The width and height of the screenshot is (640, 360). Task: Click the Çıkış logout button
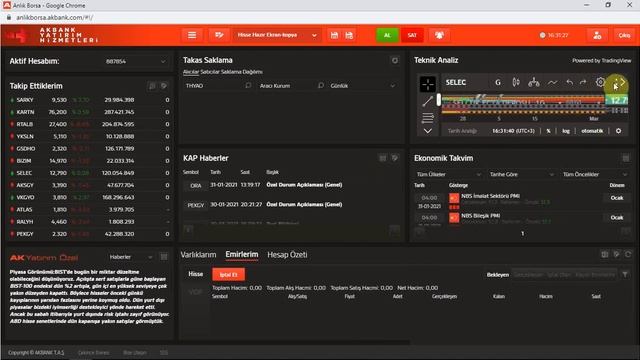point(624,35)
